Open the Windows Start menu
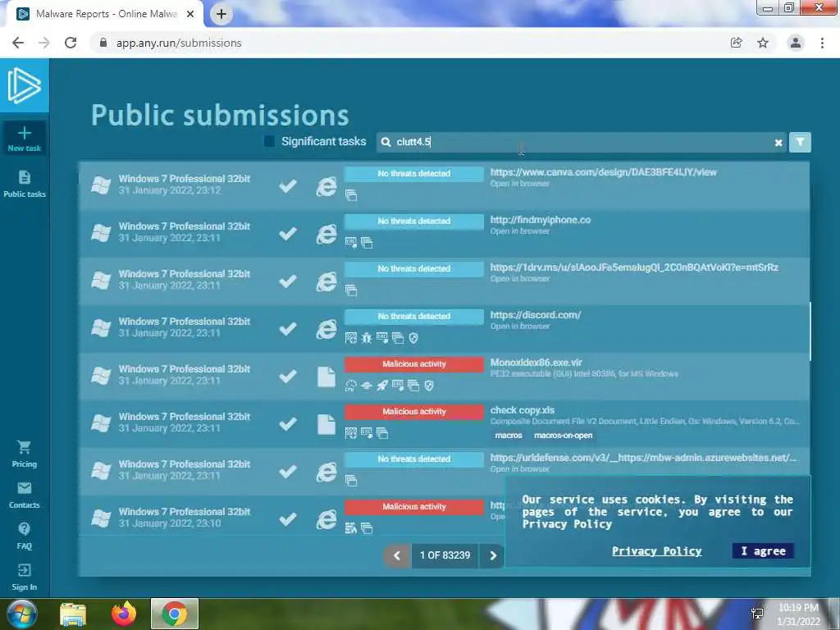Viewport: 840px width, 630px height. pos(21,614)
